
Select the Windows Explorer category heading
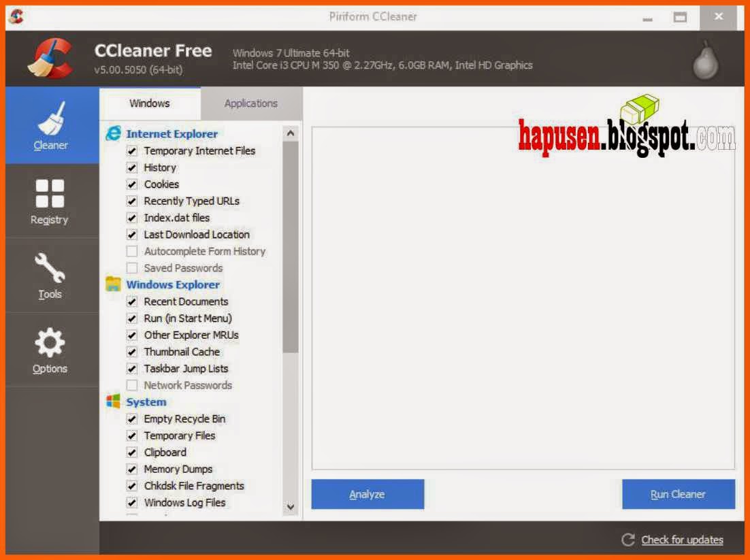(x=173, y=284)
